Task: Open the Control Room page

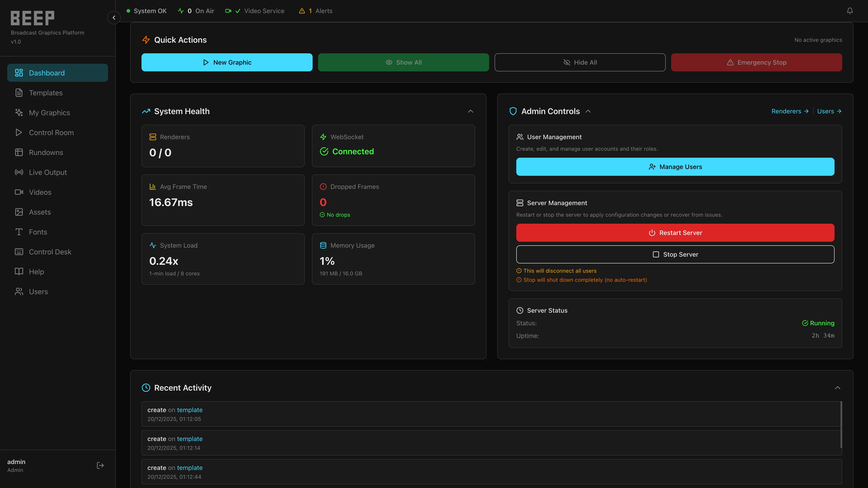Action: [x=58, y=132]
